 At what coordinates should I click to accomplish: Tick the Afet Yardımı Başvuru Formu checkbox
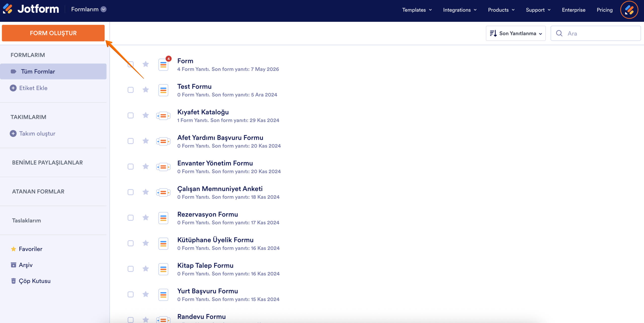point(131,141)
